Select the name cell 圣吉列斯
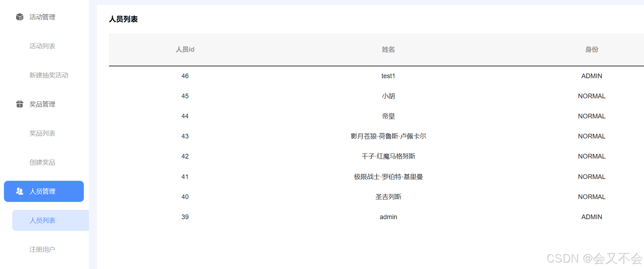The width and height of the screenshot is (644, 269). (x=388, y=197)
